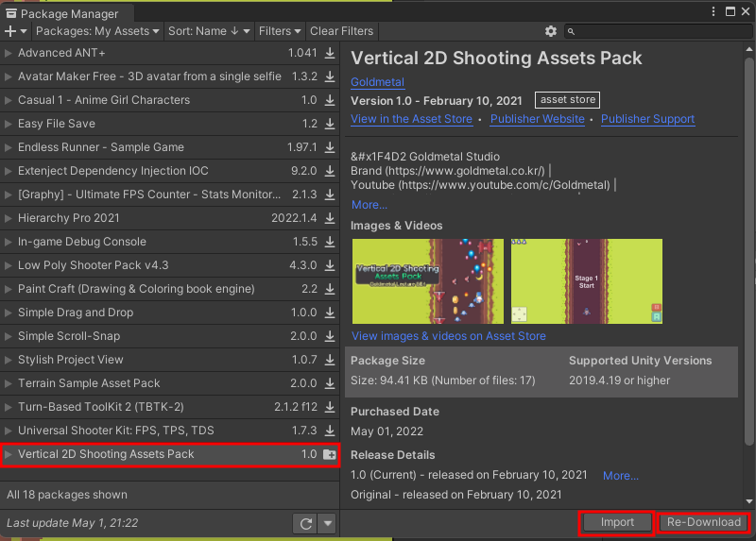The image size is (756, 541).
Task: Download Easy File Save asset
Action: coord(330,124)
